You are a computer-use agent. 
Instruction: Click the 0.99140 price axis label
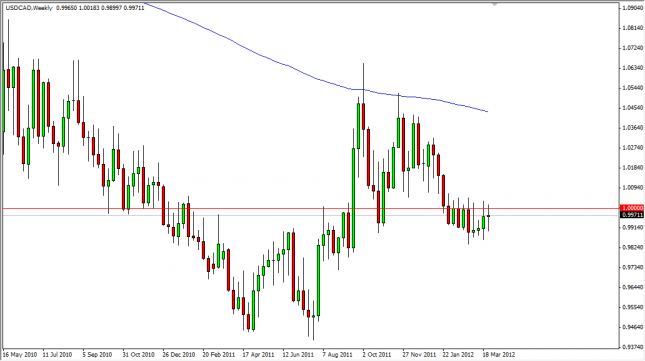[x=633, y=227]
